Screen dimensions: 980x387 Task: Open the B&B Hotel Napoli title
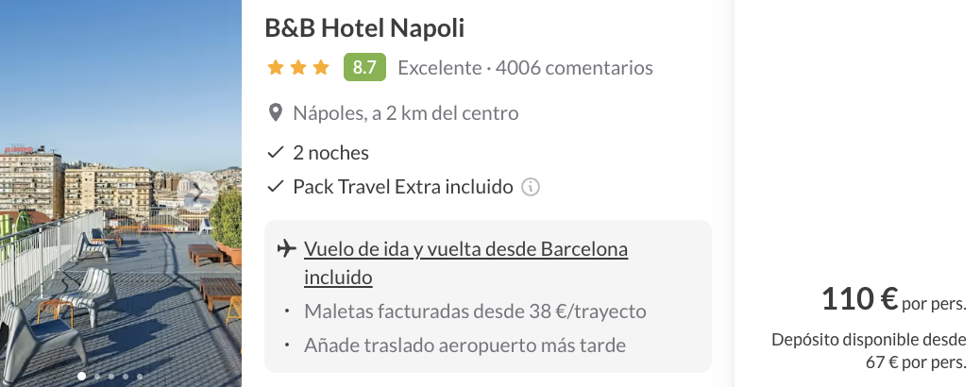point(364,28)
